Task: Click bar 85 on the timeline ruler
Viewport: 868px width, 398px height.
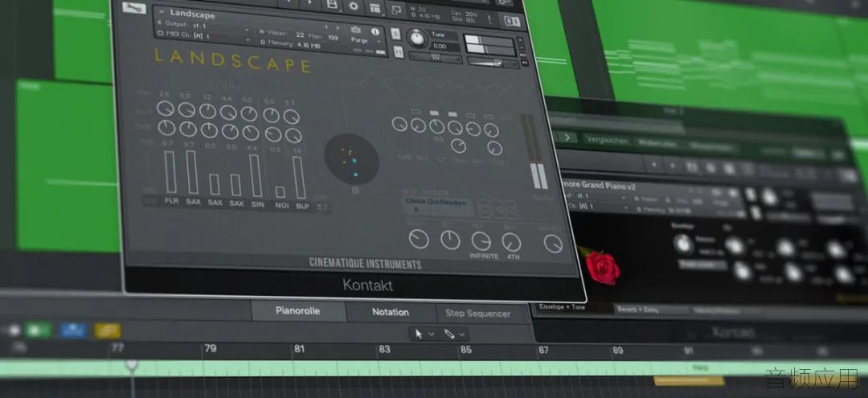Action: (465, 349)
